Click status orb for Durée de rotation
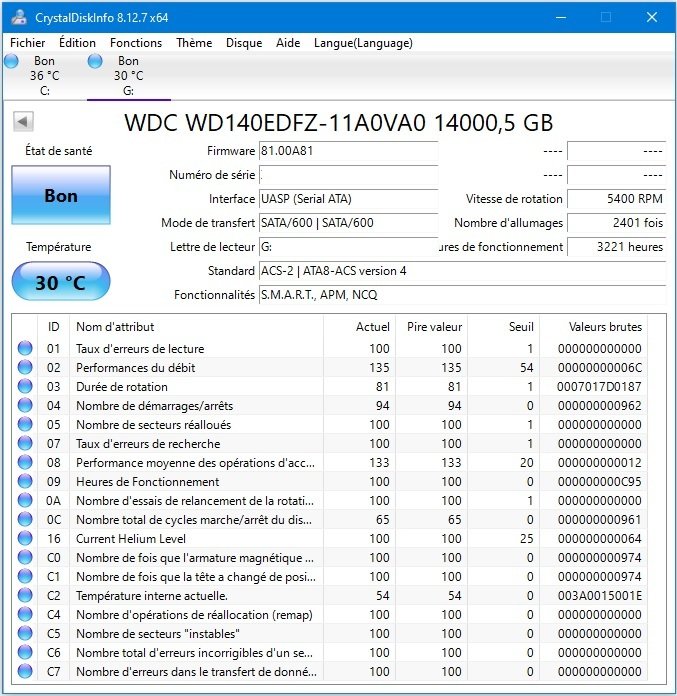677x696 pixels. point(25,386)
